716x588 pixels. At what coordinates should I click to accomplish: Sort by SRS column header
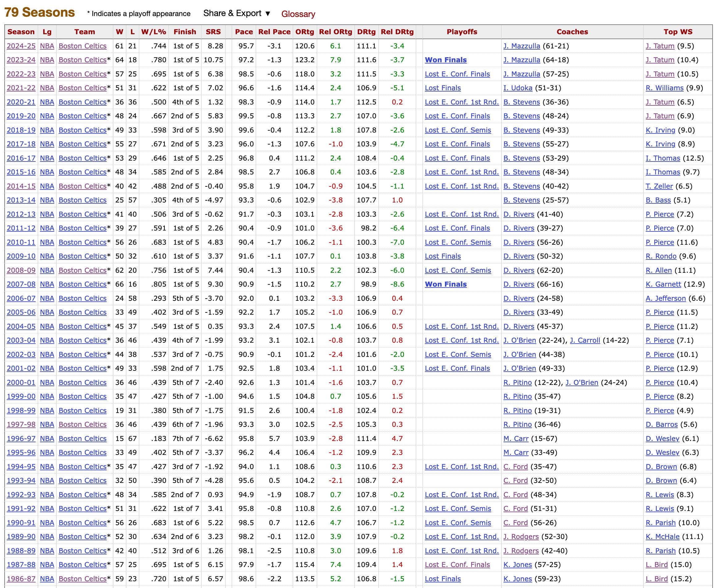tap(213, 32)
